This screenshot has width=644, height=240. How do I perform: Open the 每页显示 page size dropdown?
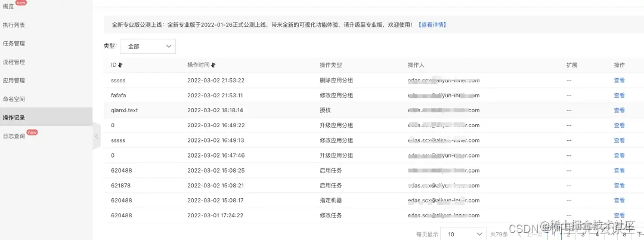tap(463, 234)
